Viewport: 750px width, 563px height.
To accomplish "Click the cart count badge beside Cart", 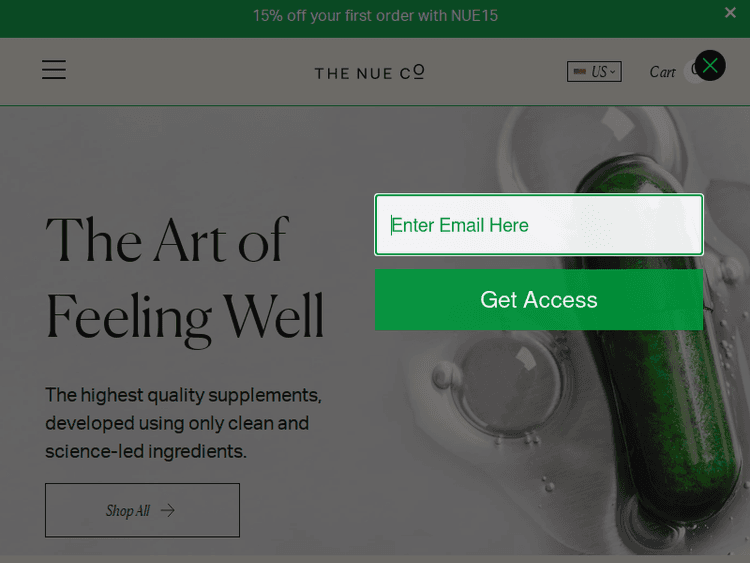I will tap(692, 71).
